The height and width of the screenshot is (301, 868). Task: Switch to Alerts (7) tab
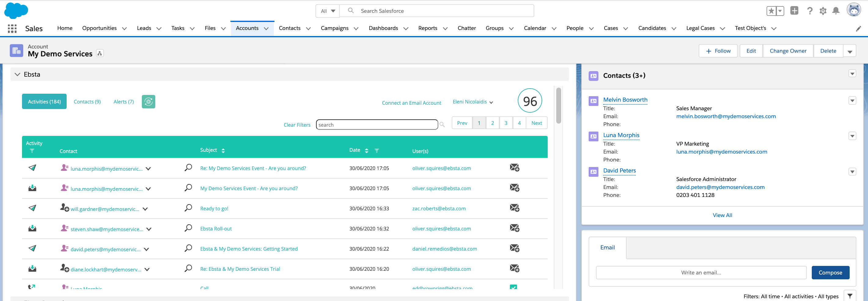124,102
